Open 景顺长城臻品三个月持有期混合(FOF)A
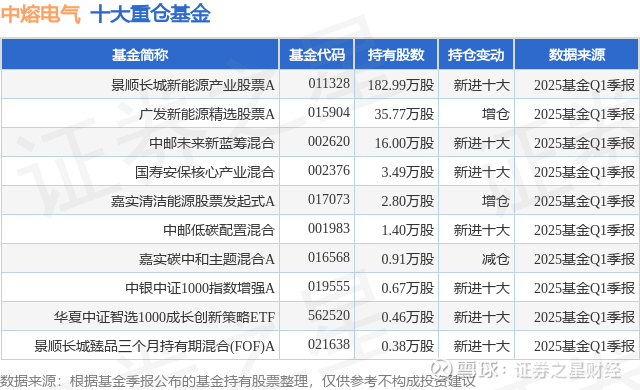The image size is (640, 390). click(154, 346)
